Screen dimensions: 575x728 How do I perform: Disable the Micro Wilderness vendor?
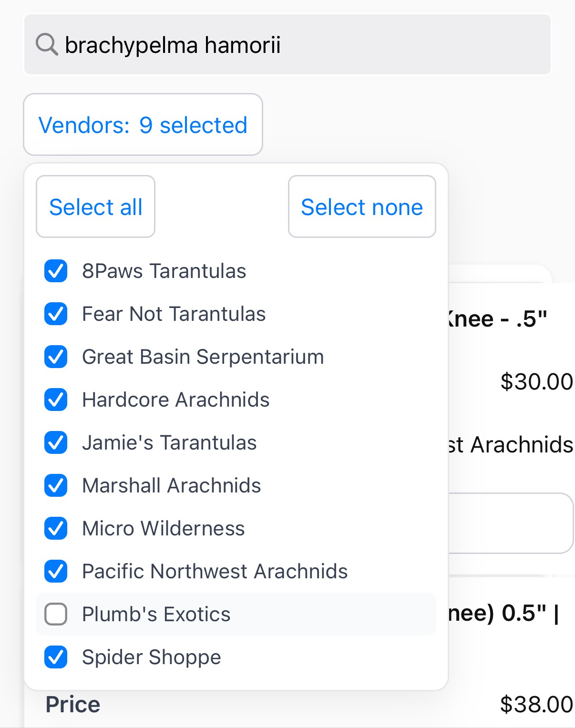click(56, 528)
